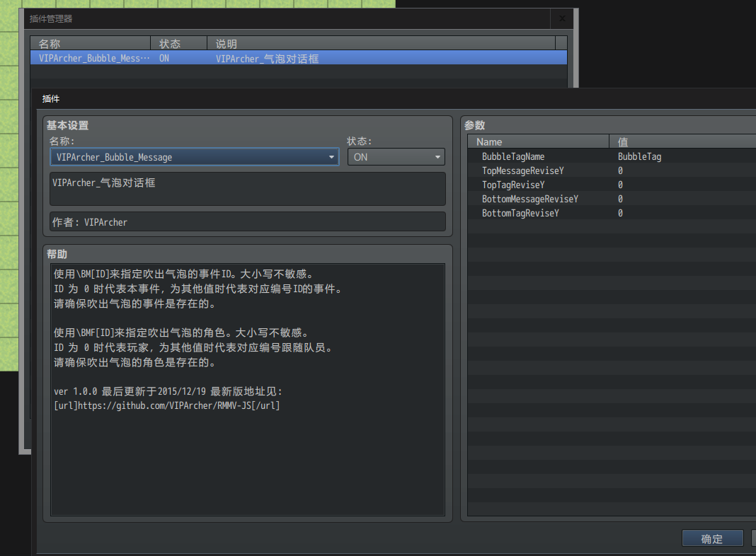This screenshot has width=756, height=556.
Task: Click the 说明 column header in plugin manager
Action: (381, 43)
